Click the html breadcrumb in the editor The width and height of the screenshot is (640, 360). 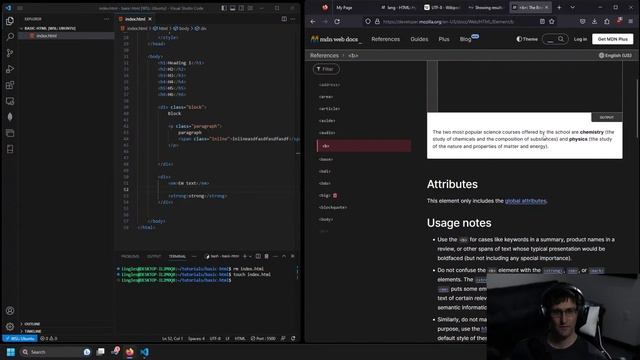(x=160, y=29)
